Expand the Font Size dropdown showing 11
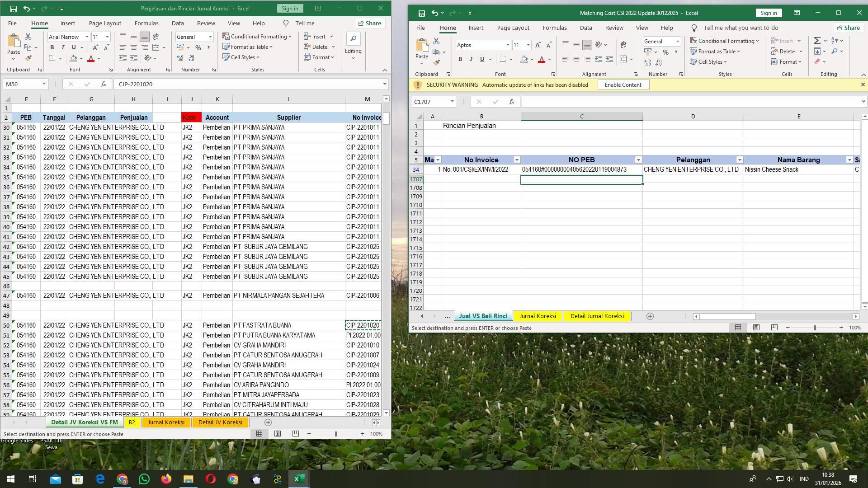 (106, 37)
